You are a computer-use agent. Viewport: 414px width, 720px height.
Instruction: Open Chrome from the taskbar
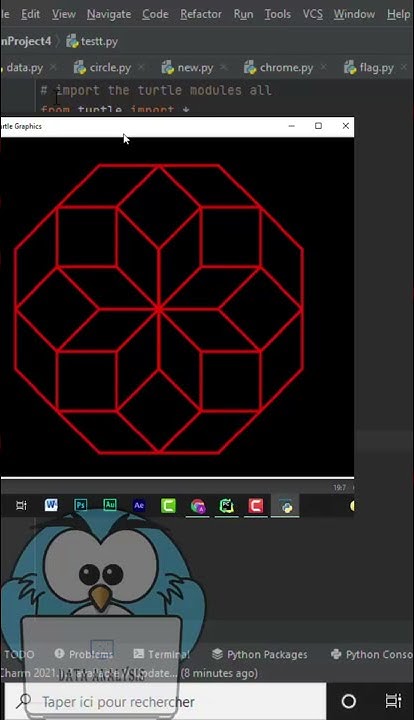click(x=198, y=506)
